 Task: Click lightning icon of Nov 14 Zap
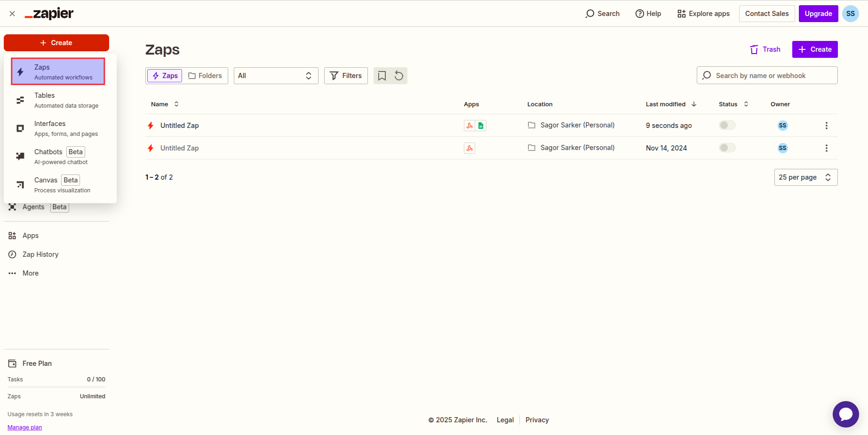tap(151, 148)
